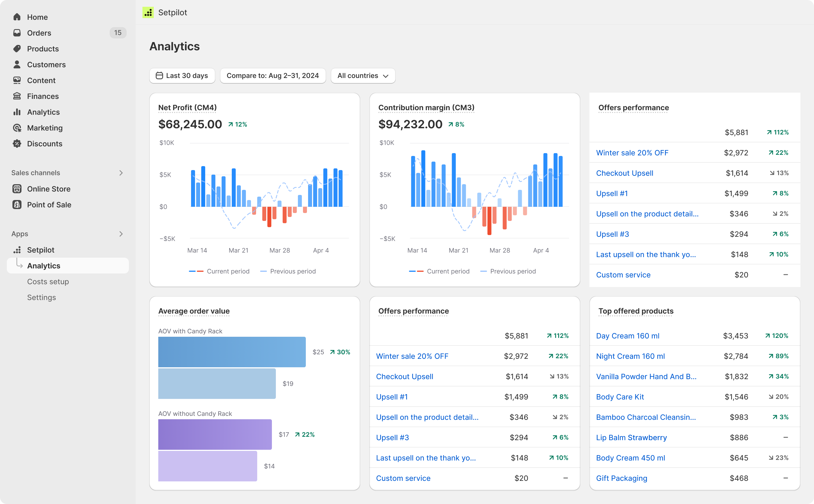Select Finances in the sidebar
Image resolution: width=814 pixels, height=504 pixels.
17,96
